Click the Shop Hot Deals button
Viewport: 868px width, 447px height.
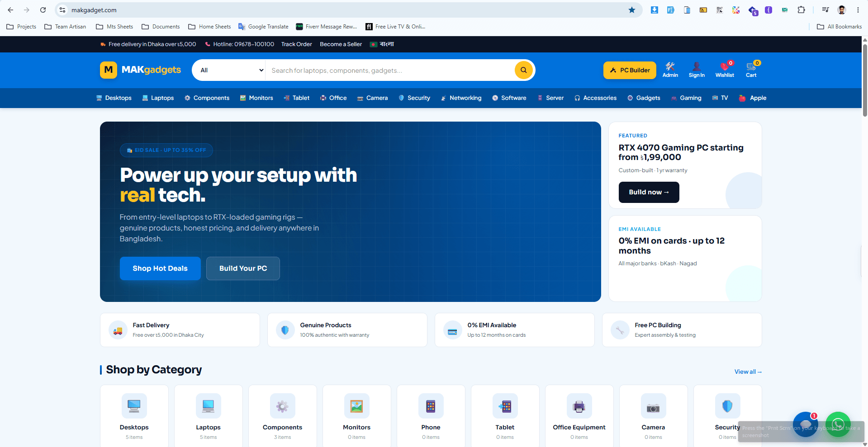click(160, 268)
